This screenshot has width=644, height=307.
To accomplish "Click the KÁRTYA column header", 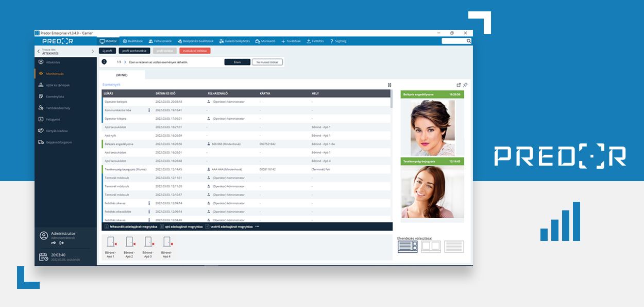I will coord(265,93).
